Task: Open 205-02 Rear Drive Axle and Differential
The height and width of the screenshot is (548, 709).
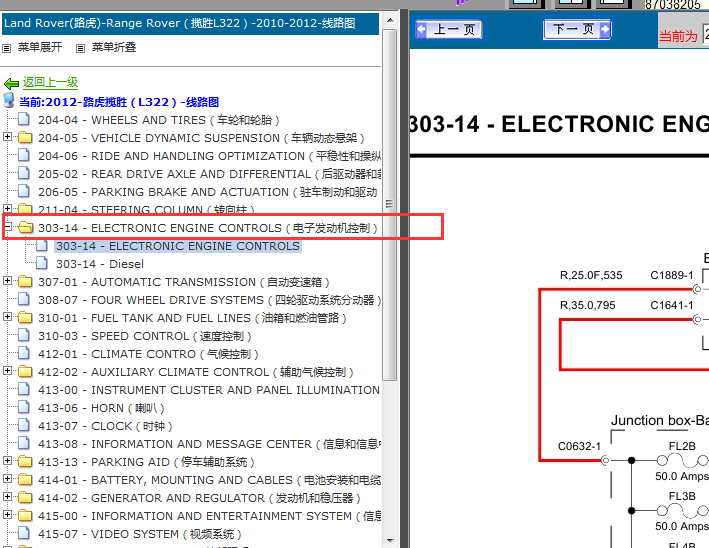Action: (209, 175)
